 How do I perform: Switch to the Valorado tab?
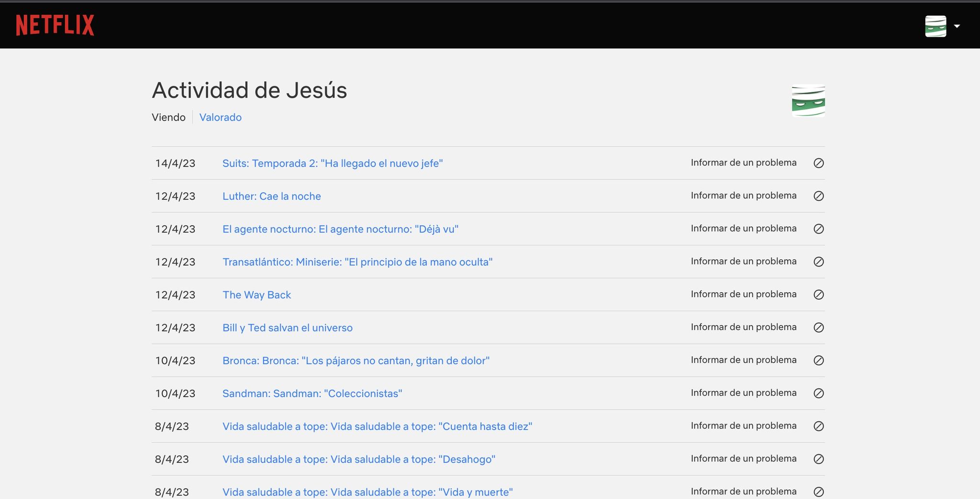pos(220,117)
